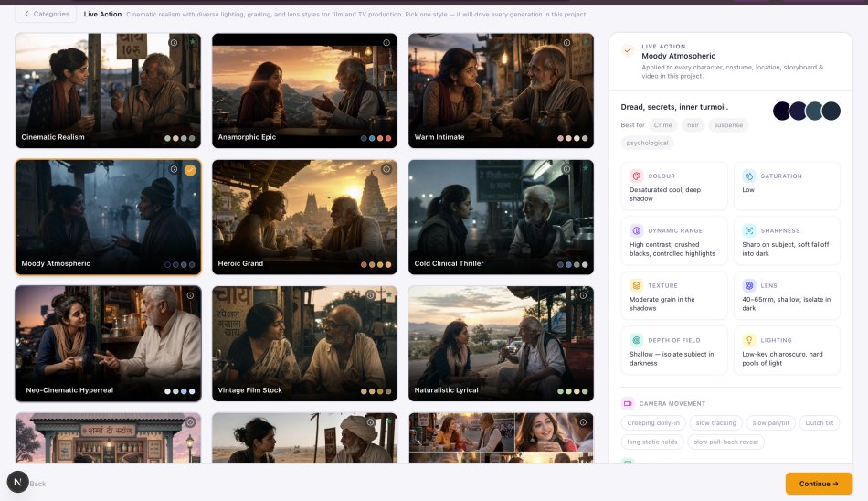This screenshot has width=868, height=501.
Task: Click the darkest first swatch in details palette
Action: pyautogui.click(x=782, y=111)
